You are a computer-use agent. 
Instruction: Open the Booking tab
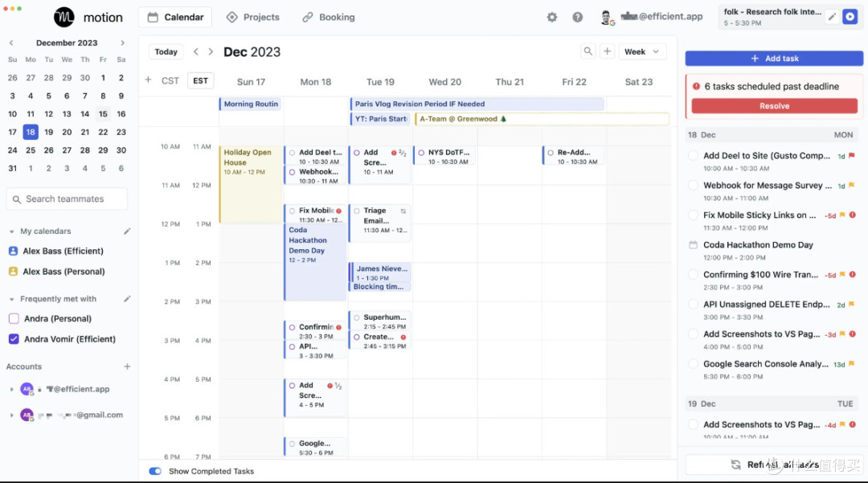point(328,17)
